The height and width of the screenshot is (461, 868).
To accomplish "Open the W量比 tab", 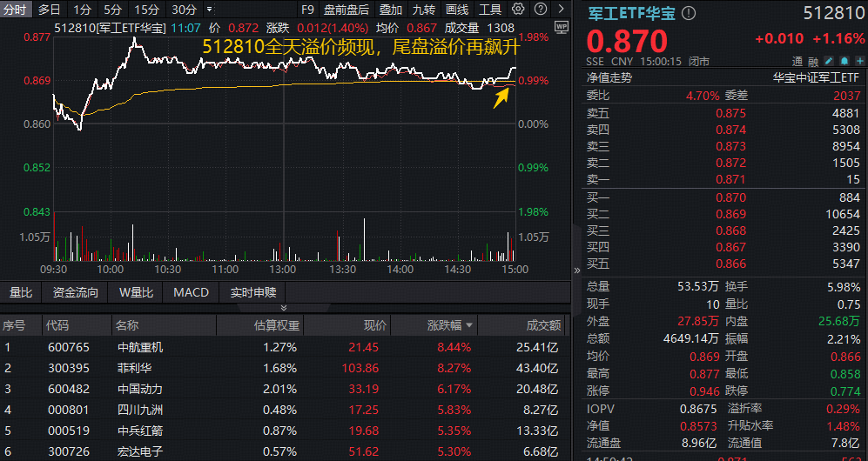I will pos(136,292).
